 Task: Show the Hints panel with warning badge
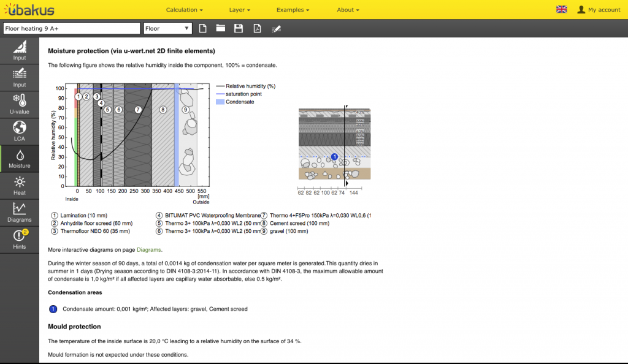coord(20,238)
